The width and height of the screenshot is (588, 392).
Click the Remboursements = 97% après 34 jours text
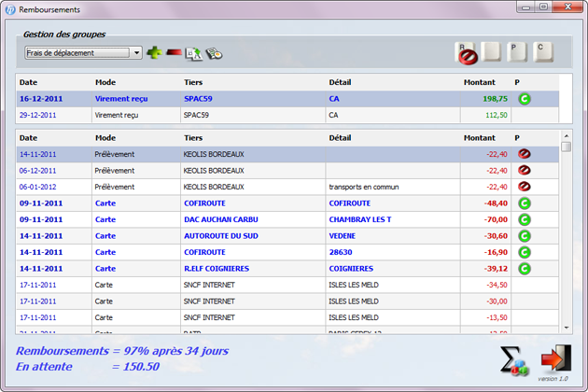click(x=122, y=351)
